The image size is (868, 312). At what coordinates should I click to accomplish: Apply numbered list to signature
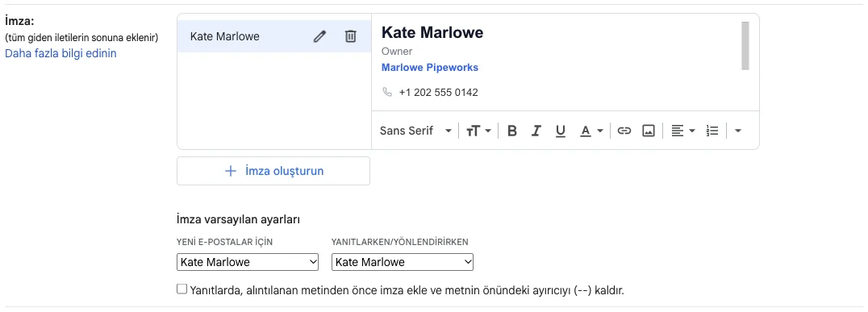[712, 131]
